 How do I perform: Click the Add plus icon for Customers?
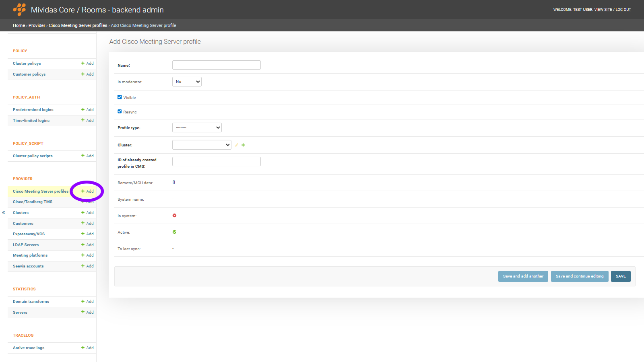pos(83,223)
